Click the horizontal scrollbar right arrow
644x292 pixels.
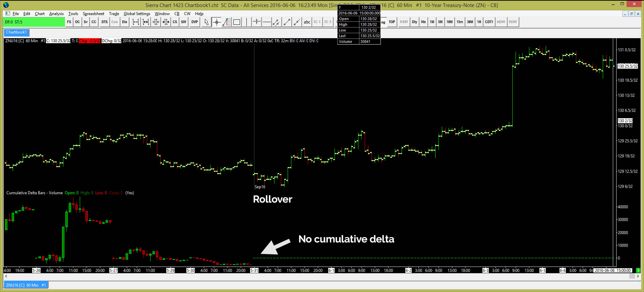[638, 276]
